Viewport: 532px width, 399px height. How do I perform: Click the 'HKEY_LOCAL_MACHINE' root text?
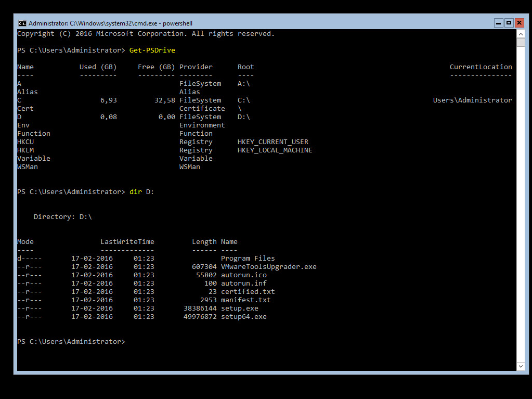(275, 150)
